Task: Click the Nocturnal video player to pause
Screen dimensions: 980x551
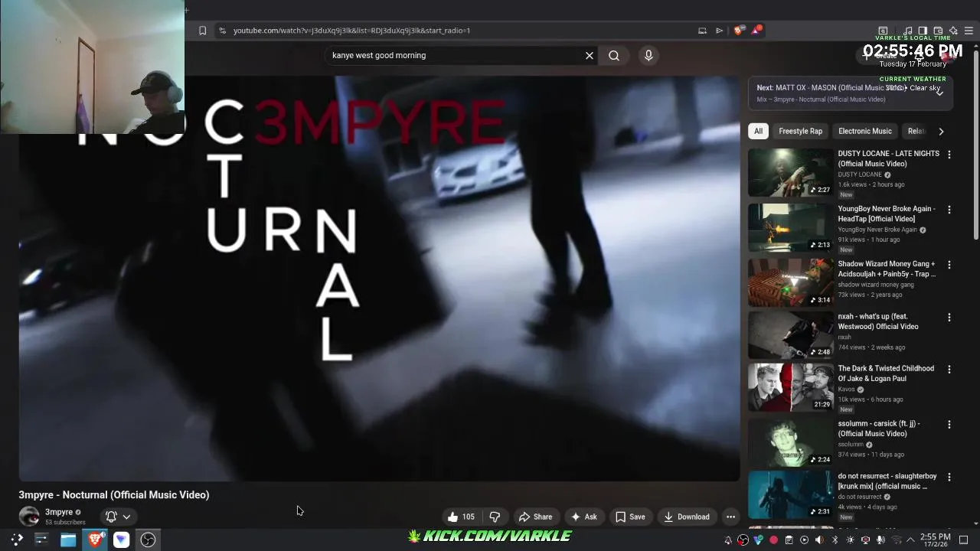Action: pyautogui.click(x=379, y=279)
